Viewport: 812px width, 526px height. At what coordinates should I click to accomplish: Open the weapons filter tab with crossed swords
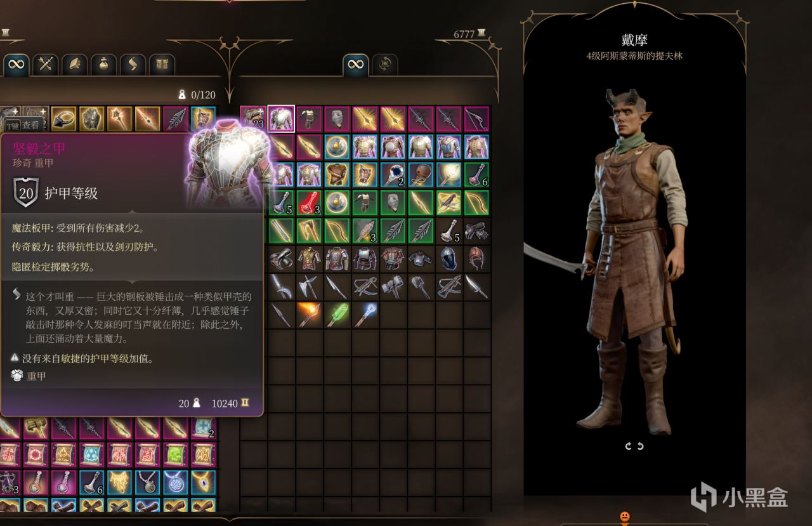[x=46, y=63]
